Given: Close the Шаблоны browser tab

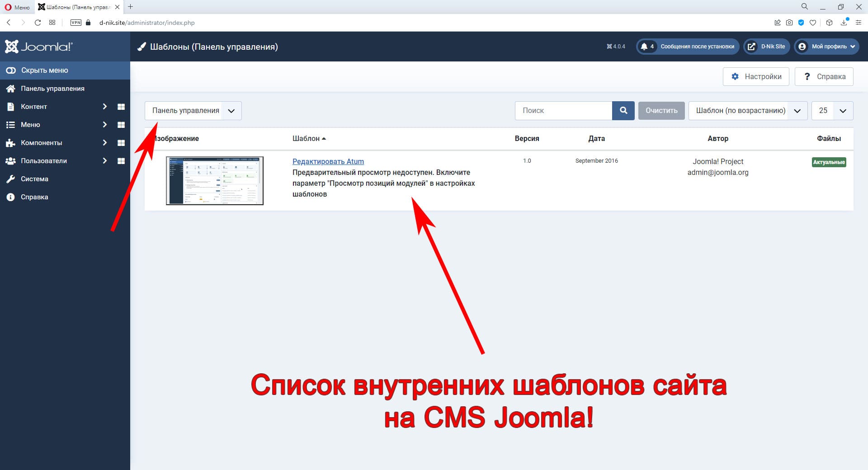Looking at the screenshot, I should click(118, 7).
